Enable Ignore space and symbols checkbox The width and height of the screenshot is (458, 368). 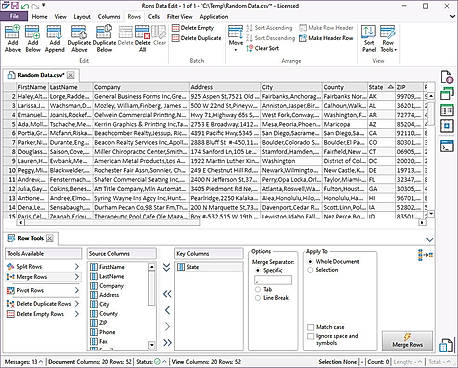(310, 336)
